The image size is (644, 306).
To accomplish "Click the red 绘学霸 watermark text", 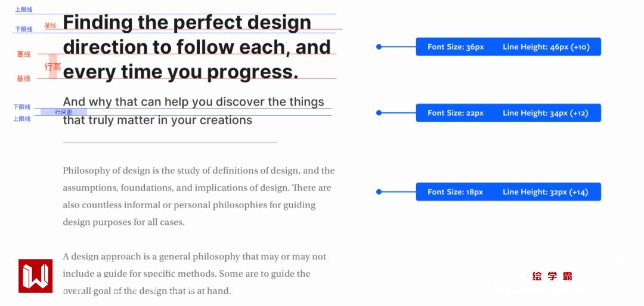I will (552, 276).
